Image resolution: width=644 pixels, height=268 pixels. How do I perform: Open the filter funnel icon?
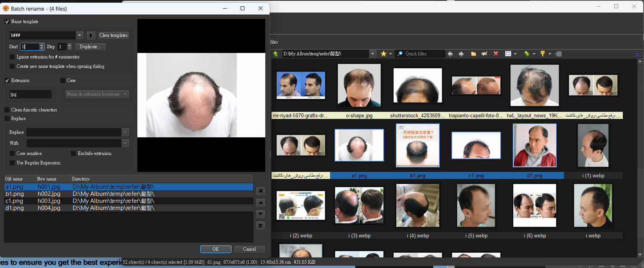(543, 54)
